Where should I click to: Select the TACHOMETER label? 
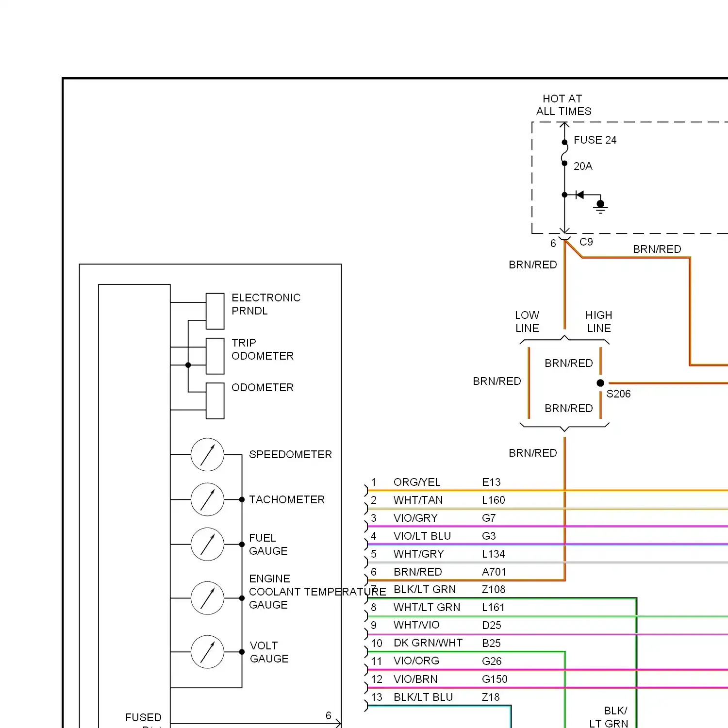pyautogui.click(x=287, y=499)
